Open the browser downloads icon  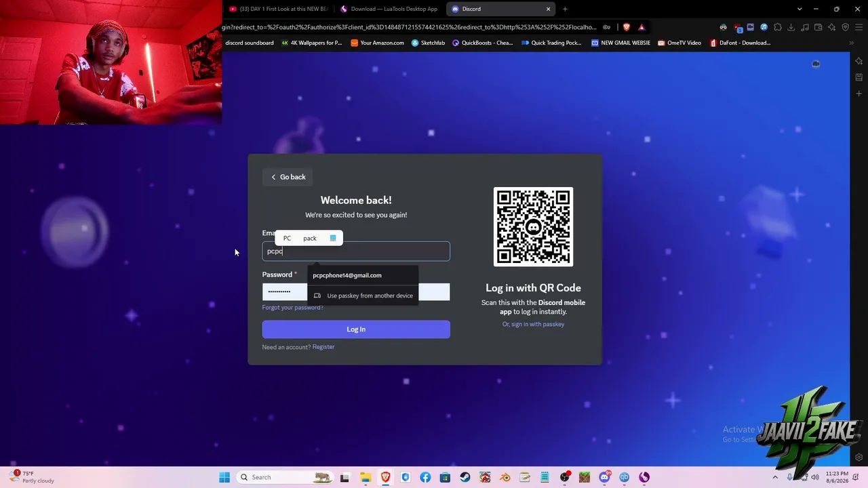click(x=791, y=27)
